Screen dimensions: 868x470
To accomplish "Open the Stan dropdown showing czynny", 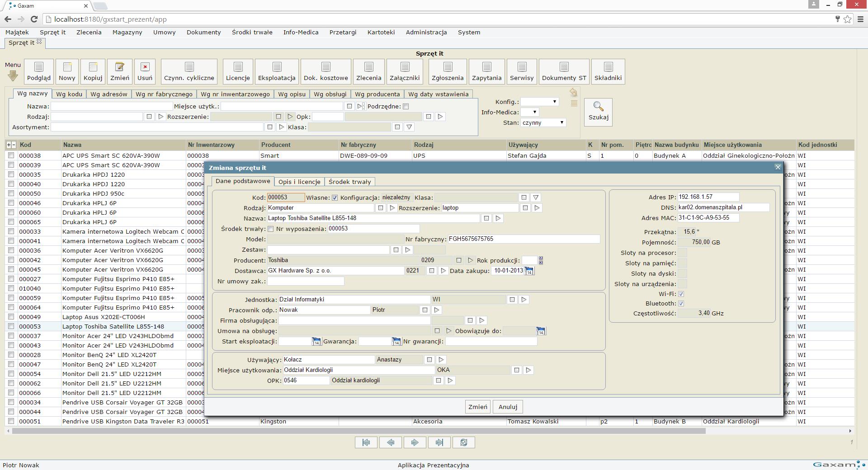I will coord(543,122).
